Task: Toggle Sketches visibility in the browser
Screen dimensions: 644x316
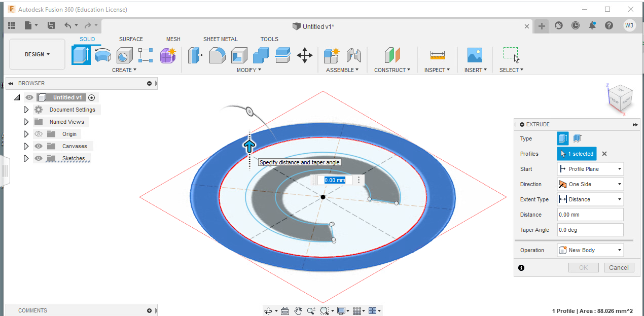Action: click(x=38, y=158)
